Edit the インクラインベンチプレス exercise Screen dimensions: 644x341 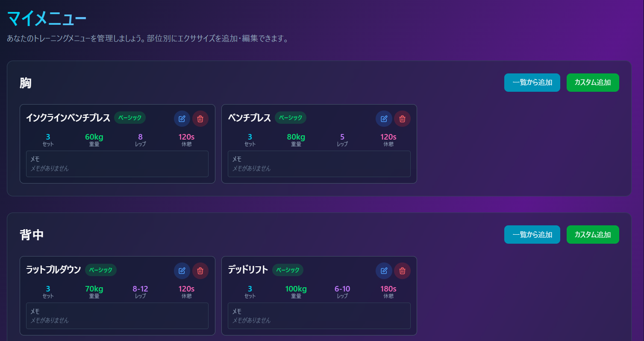(182, 119)
